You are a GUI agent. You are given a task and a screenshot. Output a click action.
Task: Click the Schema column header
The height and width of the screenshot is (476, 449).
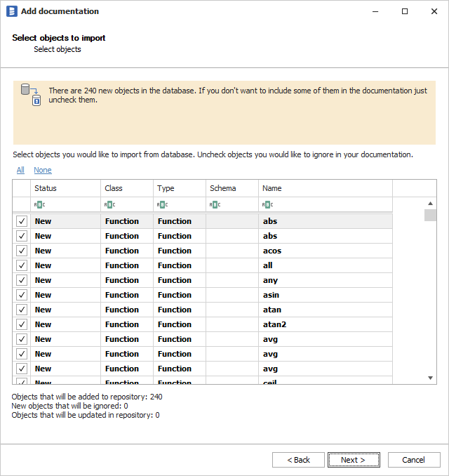pyautogui.click(x=232, y=188)
